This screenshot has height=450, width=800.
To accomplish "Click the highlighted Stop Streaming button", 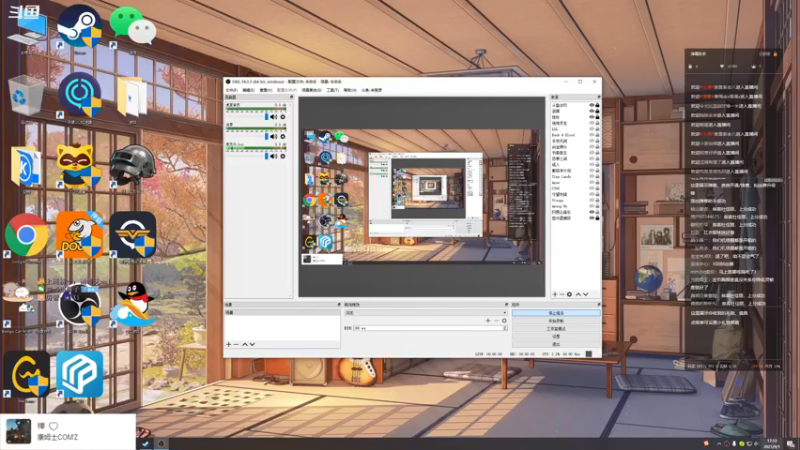I will (x=556, y=313).
